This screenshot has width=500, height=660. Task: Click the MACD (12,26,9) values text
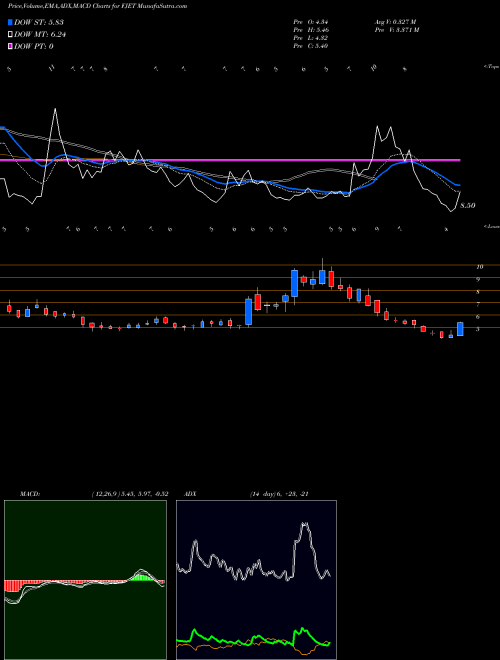[x=130, y=494]
